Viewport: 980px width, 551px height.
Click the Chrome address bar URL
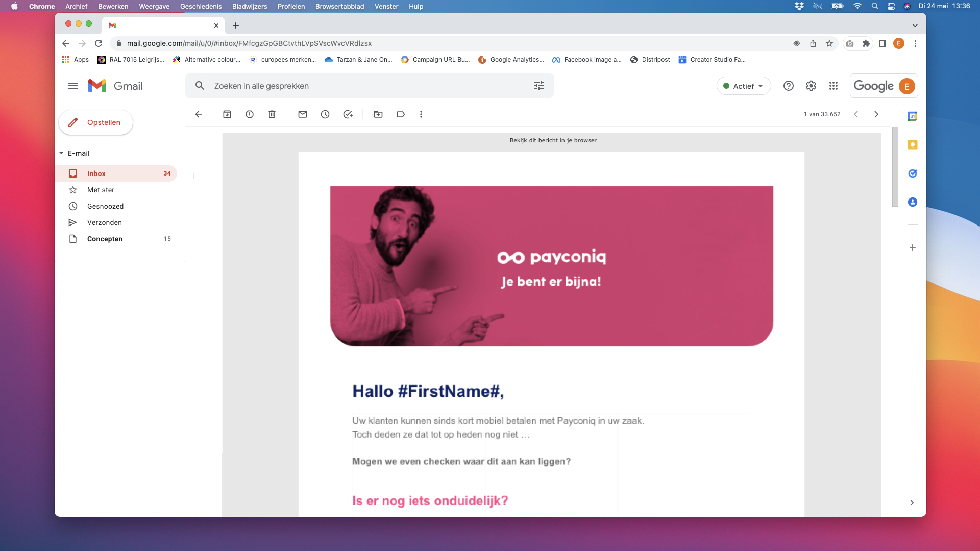coord(249,43)
